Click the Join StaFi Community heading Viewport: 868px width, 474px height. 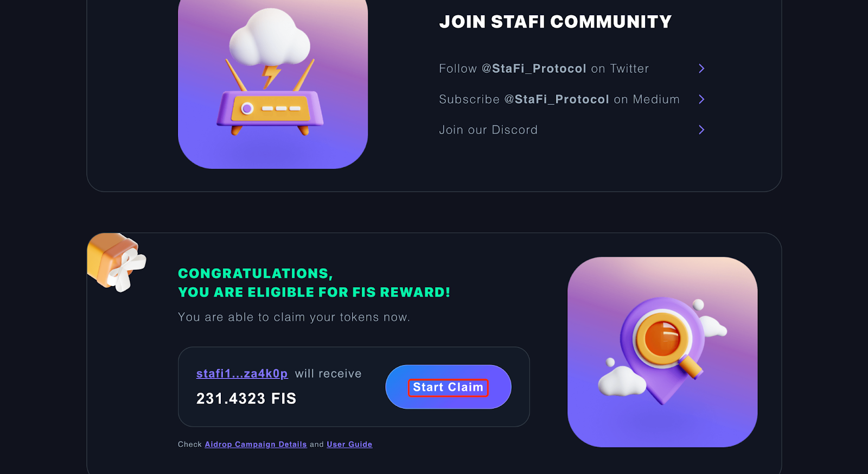coord(556,22)
